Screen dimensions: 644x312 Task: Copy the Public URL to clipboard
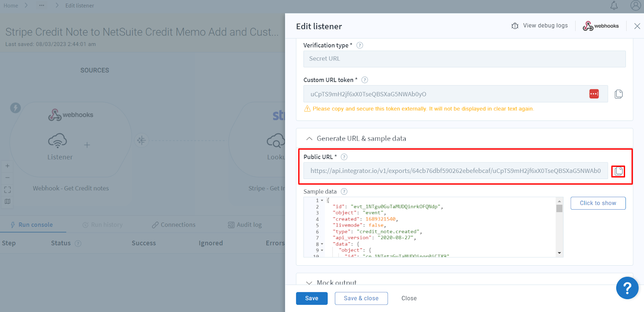tap(619, 171)
